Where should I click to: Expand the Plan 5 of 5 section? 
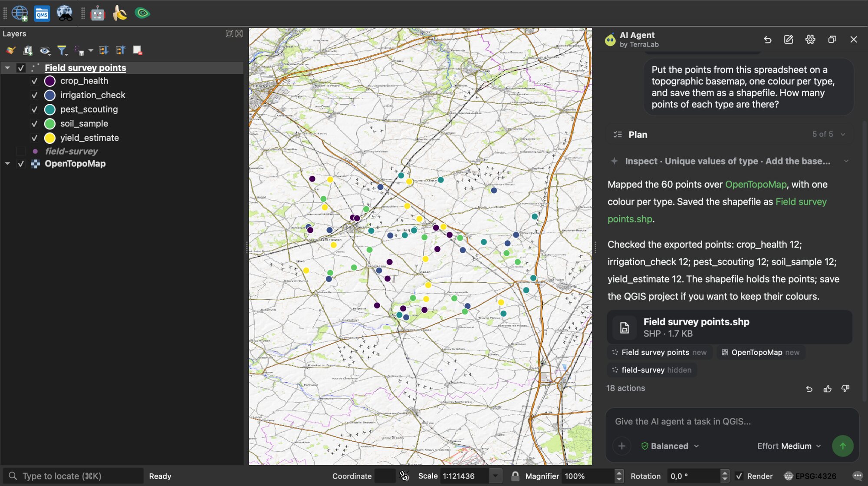click(x=843, y=135)
